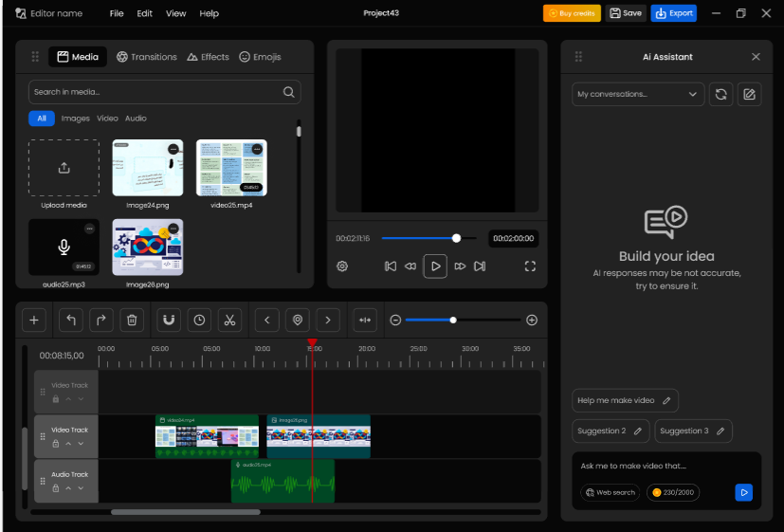Select image28.png clip on timeline
This screenshot has height=532, width=784.
[x=319, y=436]
